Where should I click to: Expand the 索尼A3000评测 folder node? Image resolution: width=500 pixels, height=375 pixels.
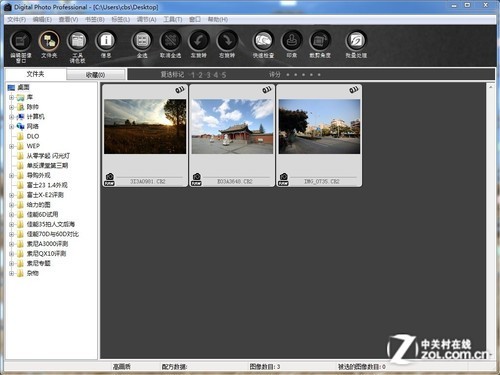[x=11, y=244]
